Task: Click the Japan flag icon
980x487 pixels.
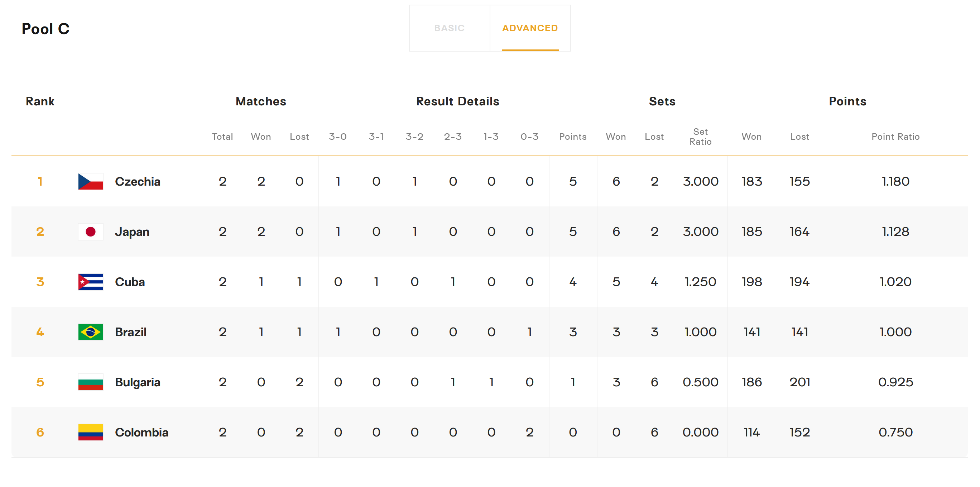Action: [x=91, y=232]
